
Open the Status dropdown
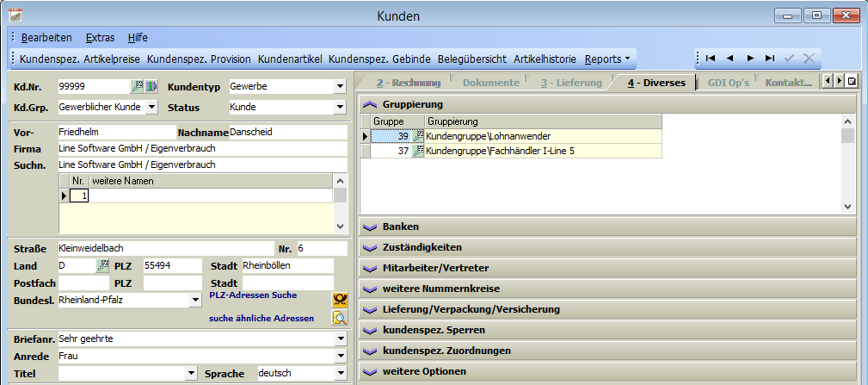tap(340, 108)
